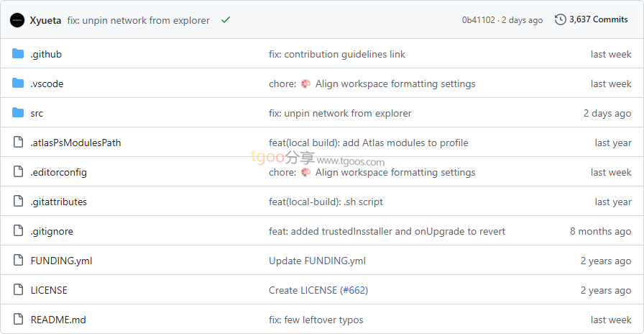Open the 3,637 Commits link
The height and width of the screenshot is (334, 644).
(x=598, y=19)
